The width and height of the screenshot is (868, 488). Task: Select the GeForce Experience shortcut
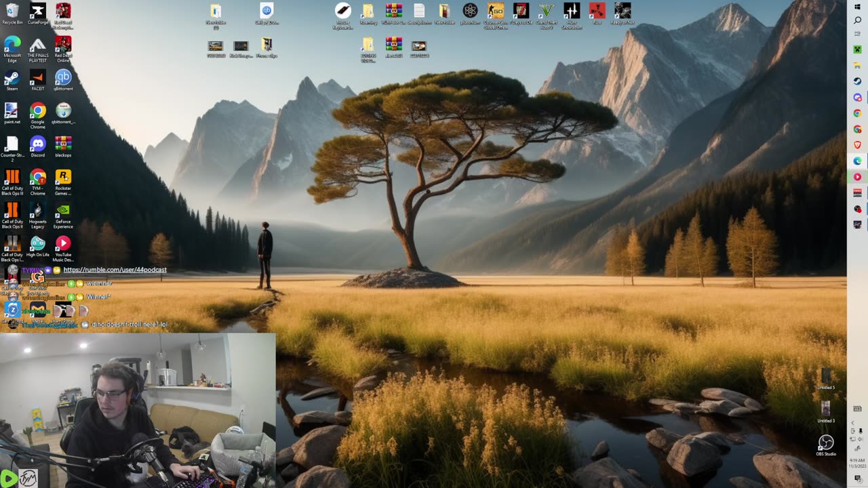(63, 215)
